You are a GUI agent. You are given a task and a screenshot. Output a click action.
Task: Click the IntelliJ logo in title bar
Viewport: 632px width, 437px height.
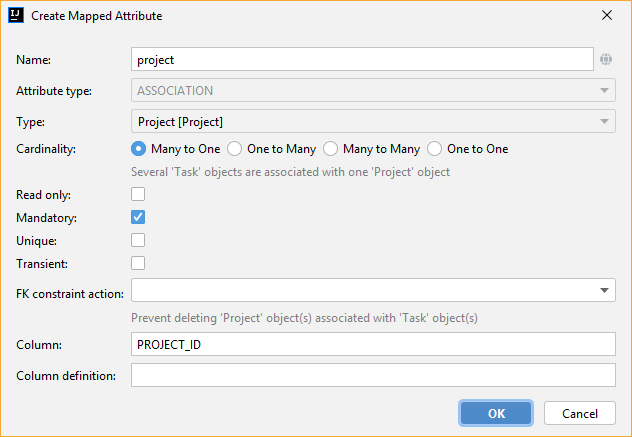coord(16,15)
